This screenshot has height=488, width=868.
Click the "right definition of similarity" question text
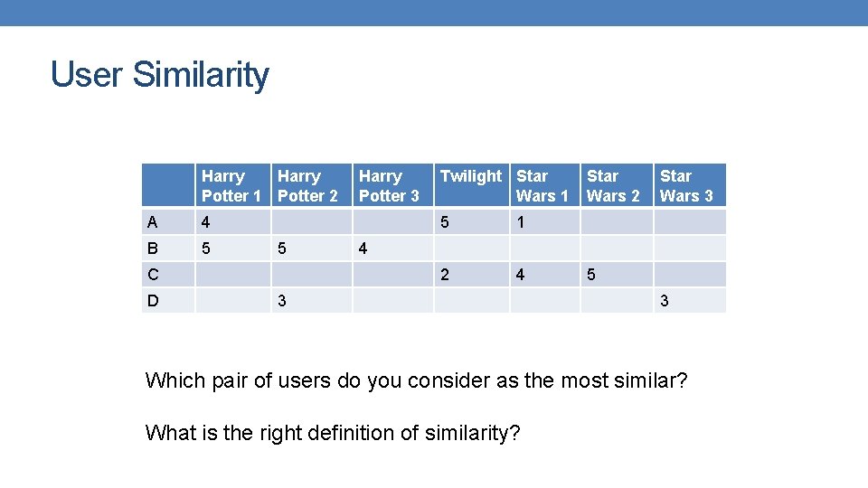pyautogui.click(x=332, y=433)
